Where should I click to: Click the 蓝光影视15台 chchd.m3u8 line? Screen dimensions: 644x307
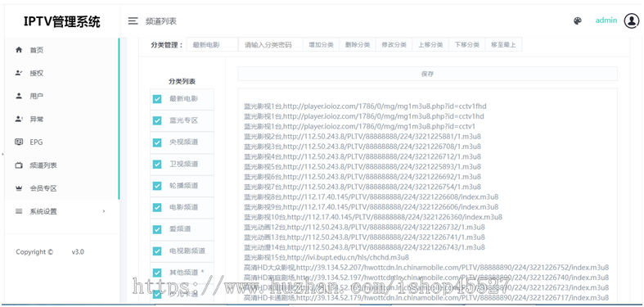[327, 257]
